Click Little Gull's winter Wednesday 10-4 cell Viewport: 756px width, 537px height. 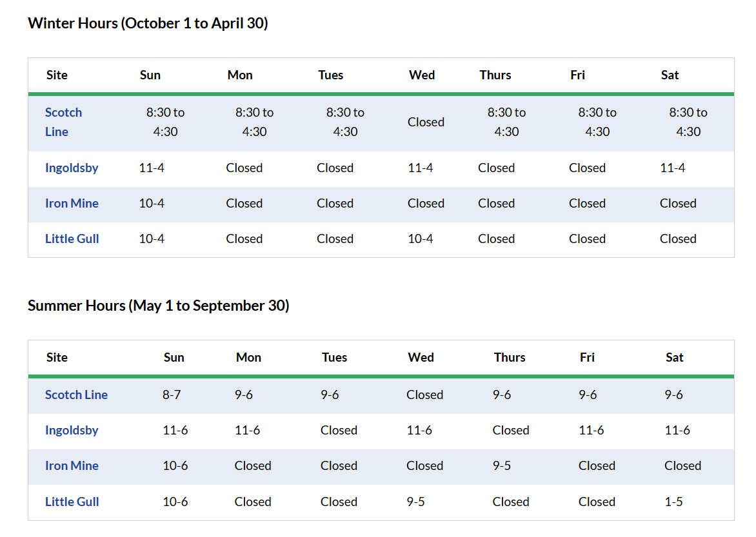tap(420, 239)
